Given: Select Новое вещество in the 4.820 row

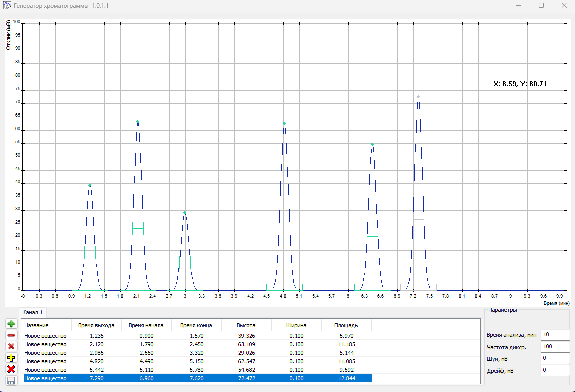Looking at the screenshot, I should coord(46,361).
